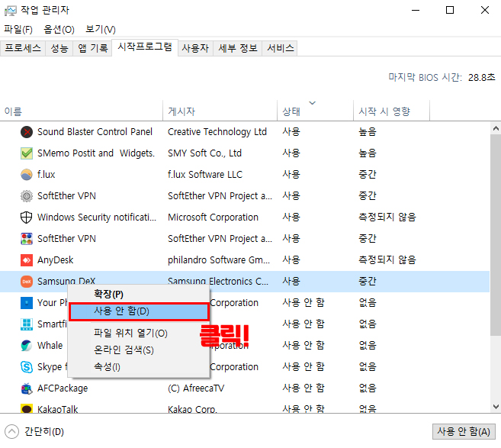Click the Your Phone blue icon
The image size is (501, 448).
pyautogui.click(x=27, y=303)
